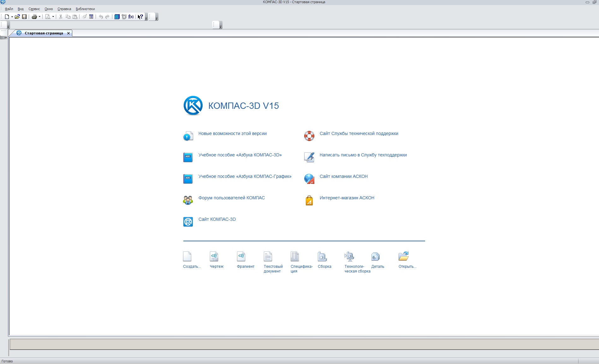This screenshot has height=364, width=599.
Task: Open the Сайт КОМПАС-3D link
Action: tap(217, 219)
